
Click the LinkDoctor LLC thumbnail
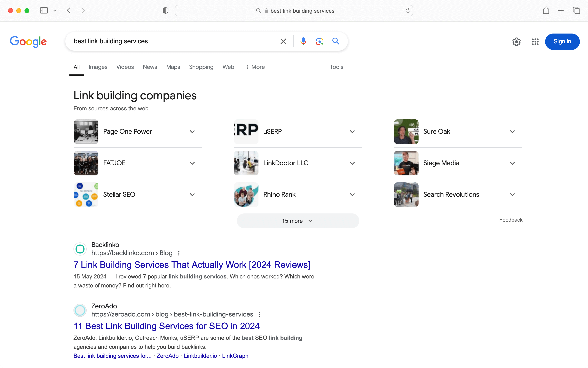click(246, 163)
